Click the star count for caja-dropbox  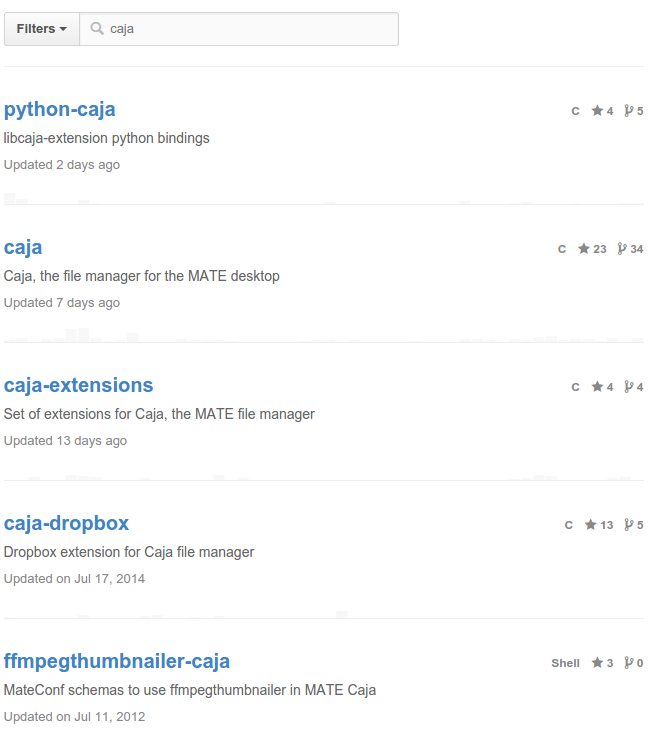click(x=606, y=525)
